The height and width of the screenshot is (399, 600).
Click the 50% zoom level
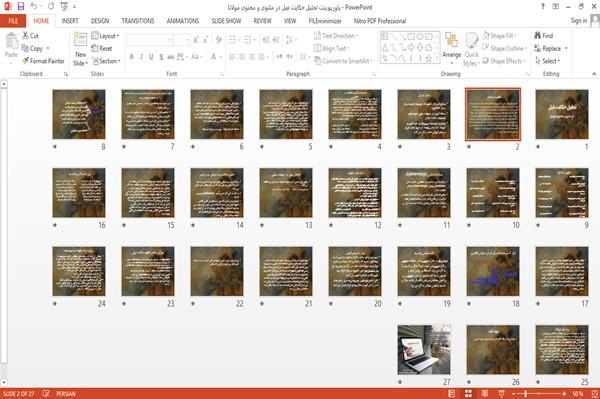578,394
